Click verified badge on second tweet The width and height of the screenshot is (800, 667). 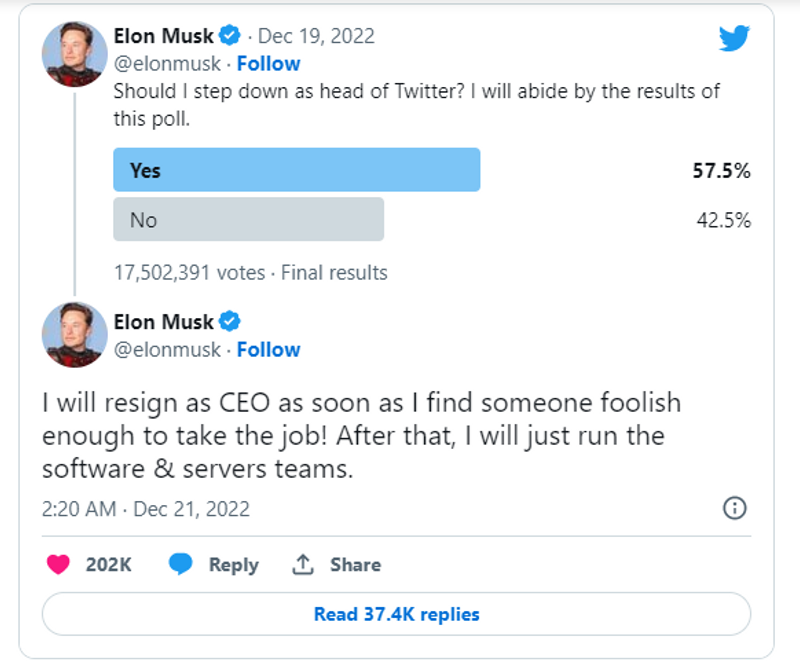[230, 322]
